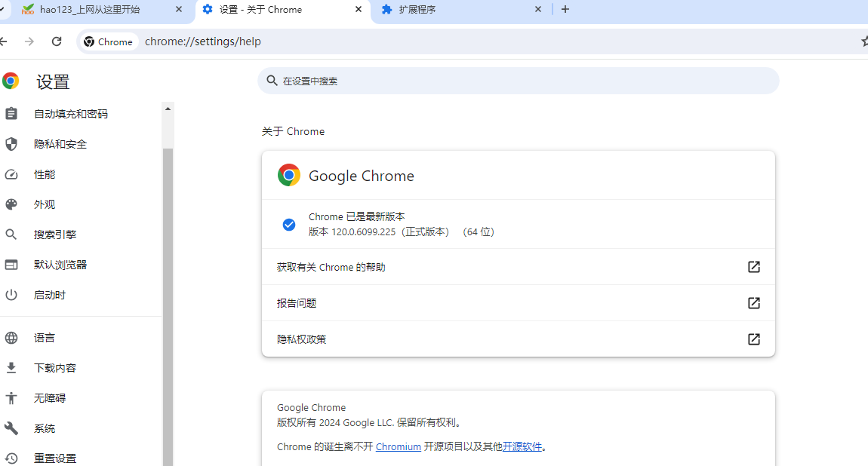This screenshot has width=868, height=466.
Task: Click the 报告问题 external link icon
Action: (753, 302)
